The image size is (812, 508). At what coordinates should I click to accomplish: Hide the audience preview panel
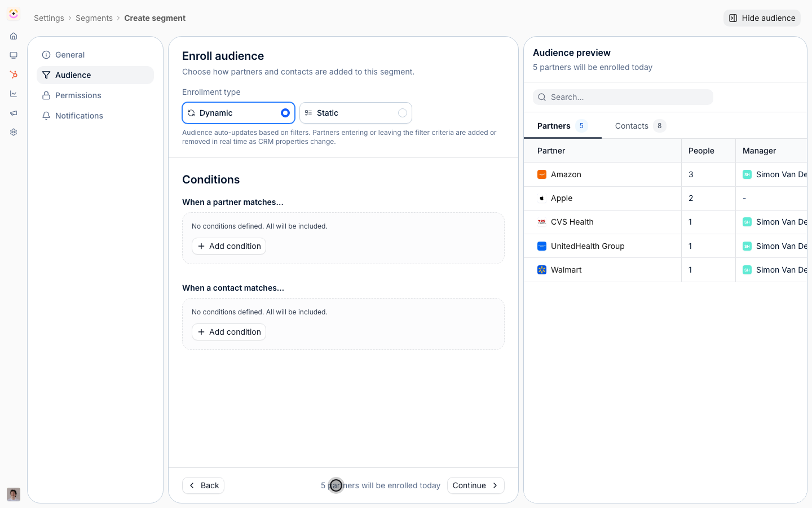click(x=762, y=18)
